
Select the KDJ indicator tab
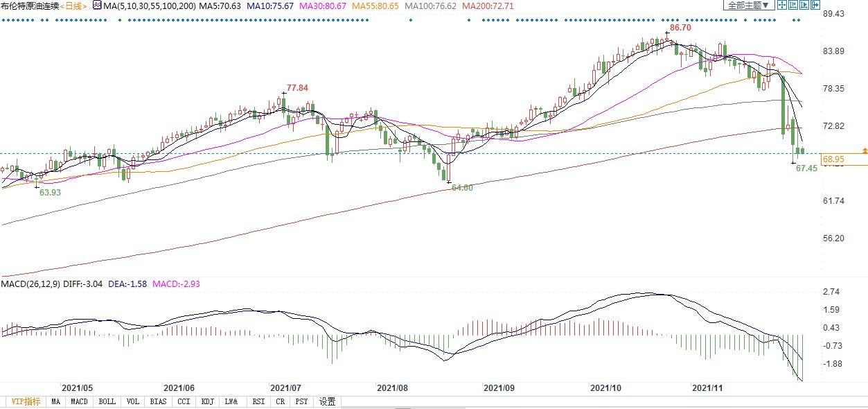click(207, 401)
